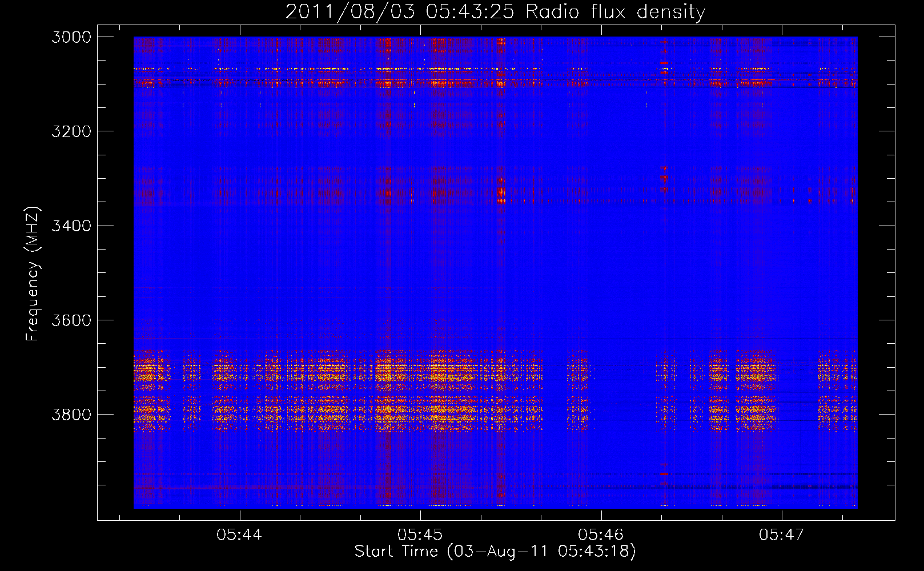Click the 3800 frequency tick label
This screenshot has height=571, width=924.
pyautogui.click(x=71, y=414)
